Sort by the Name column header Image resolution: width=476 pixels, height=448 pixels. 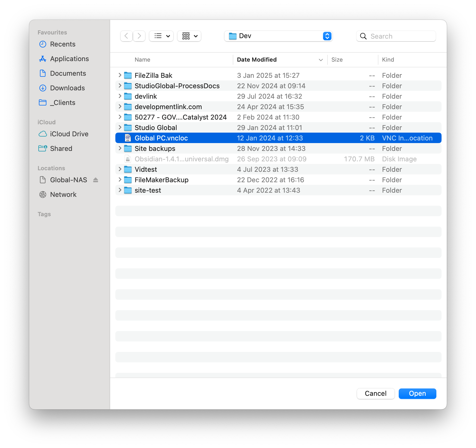pyautogui.click(x=142, y=60)
